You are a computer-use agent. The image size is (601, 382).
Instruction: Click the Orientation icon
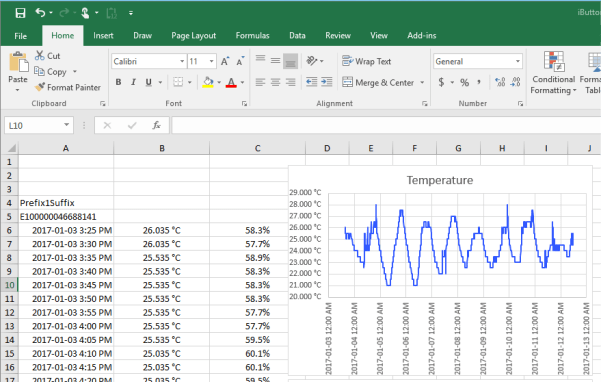[312, 61]
